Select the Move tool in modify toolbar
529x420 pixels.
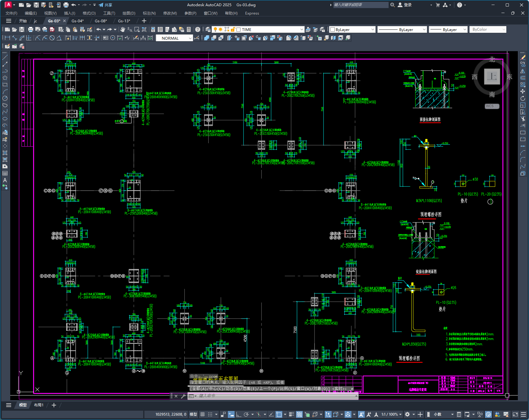[x=523, y=91]
